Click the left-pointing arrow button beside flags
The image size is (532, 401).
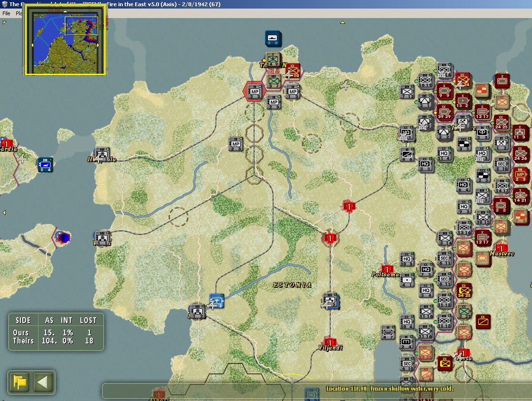pos(43,382)
